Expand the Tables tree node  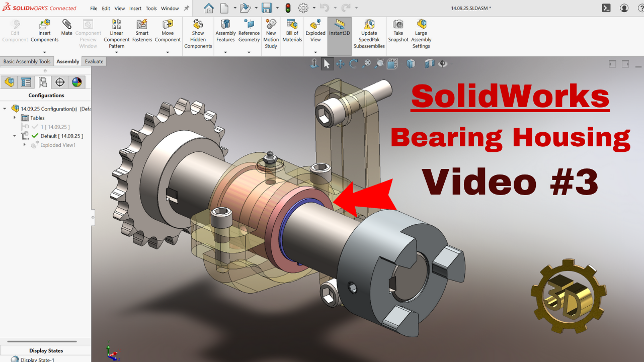(x=15, y=118)
